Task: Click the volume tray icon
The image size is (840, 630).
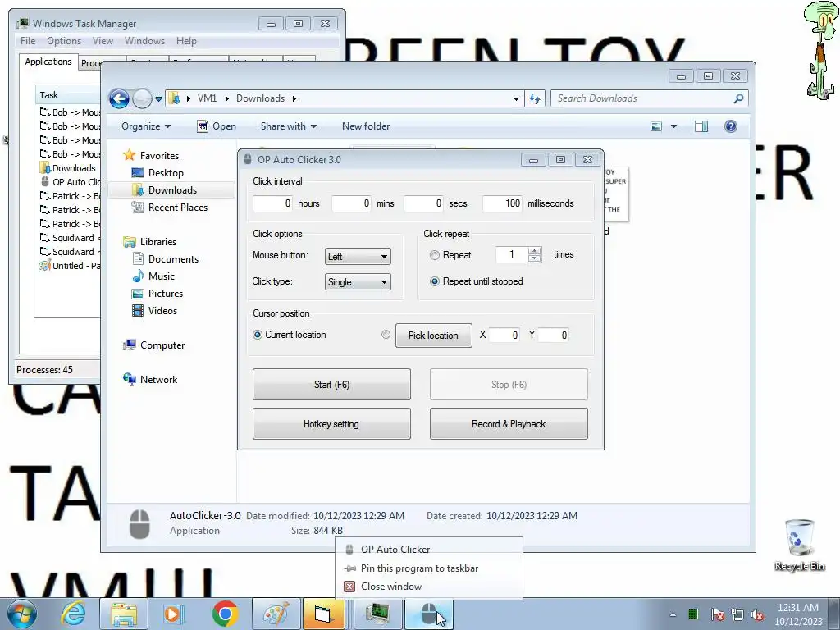Action: click(757, 614)
